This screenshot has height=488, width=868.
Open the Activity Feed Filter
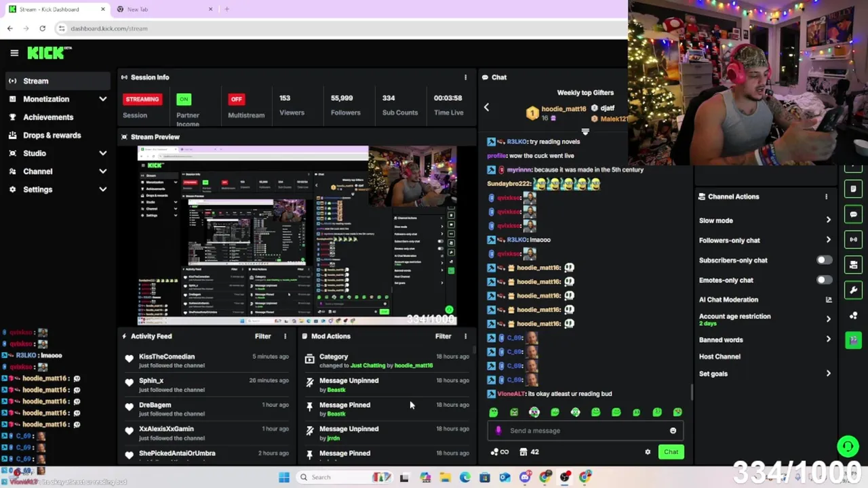click(262, 336)
